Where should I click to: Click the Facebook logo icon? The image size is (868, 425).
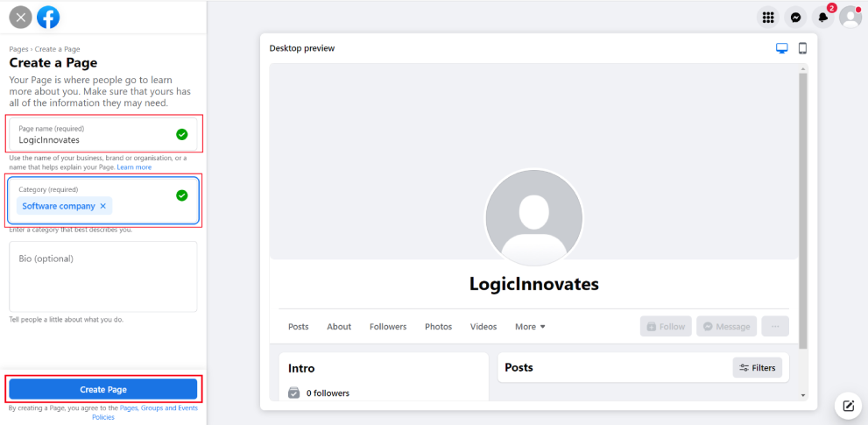pos(48,18)
